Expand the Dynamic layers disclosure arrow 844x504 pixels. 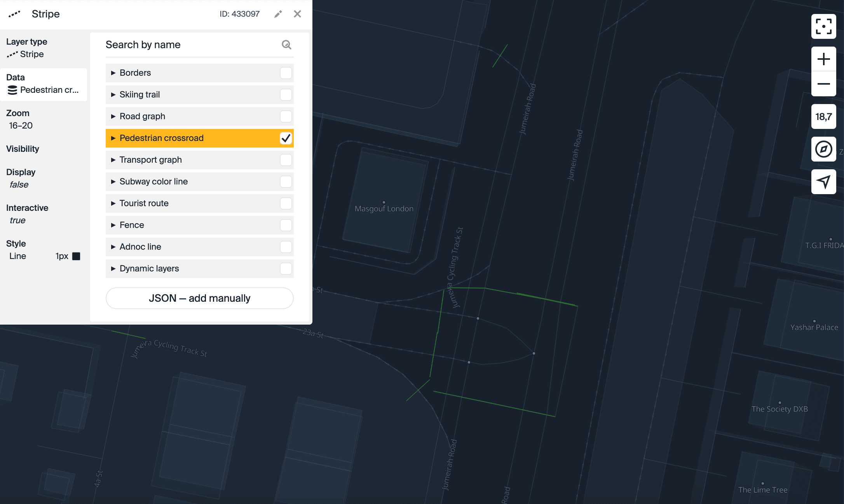113,269
